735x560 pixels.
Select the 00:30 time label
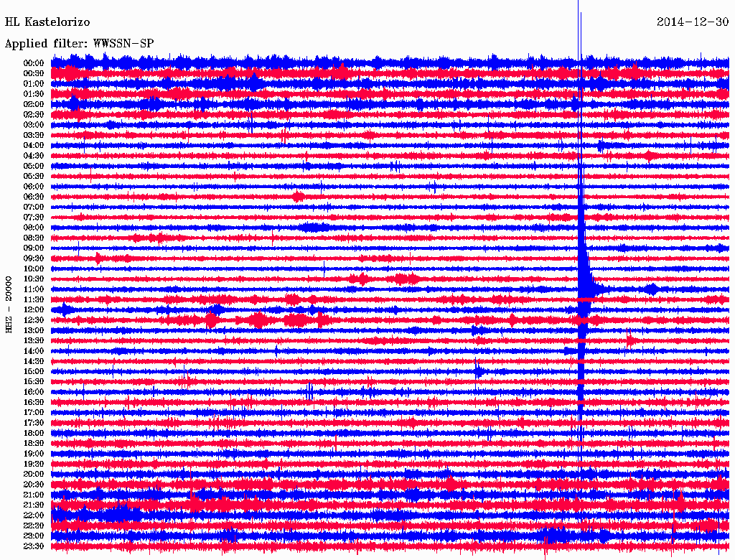click(34, 74)
